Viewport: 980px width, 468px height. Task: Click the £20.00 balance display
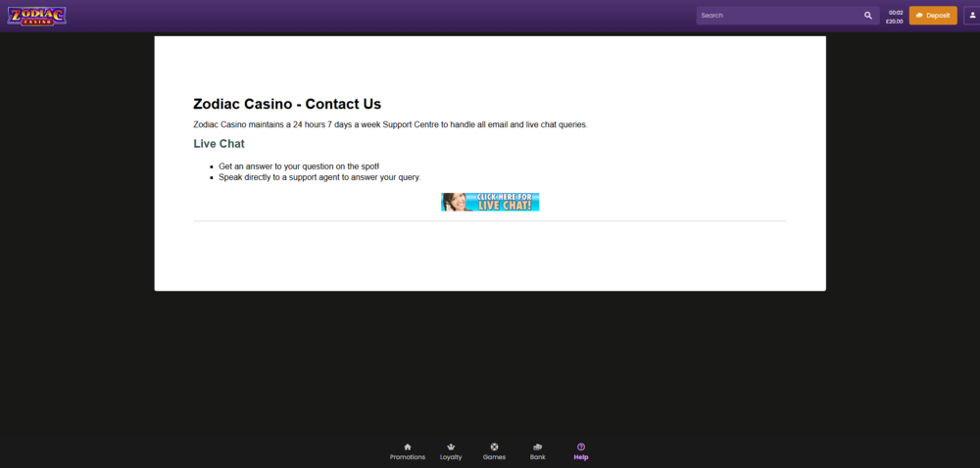894,22
